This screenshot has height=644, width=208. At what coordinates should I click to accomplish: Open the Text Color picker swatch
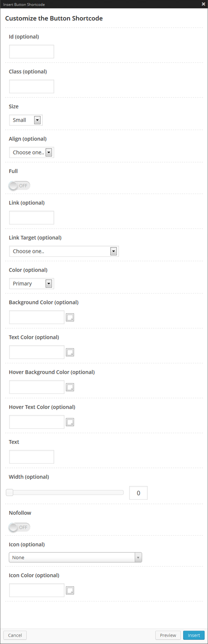tap(70, 352)
